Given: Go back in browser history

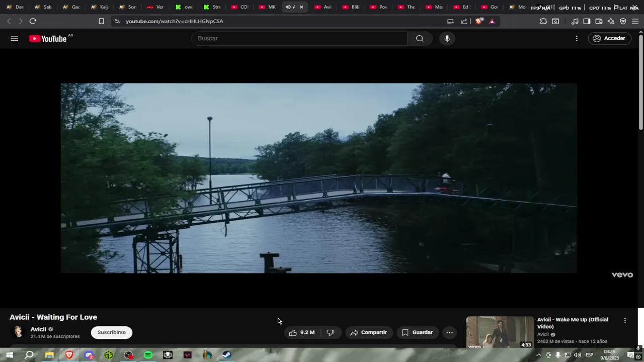Looking at the screenshot, I should coord(9,21).
